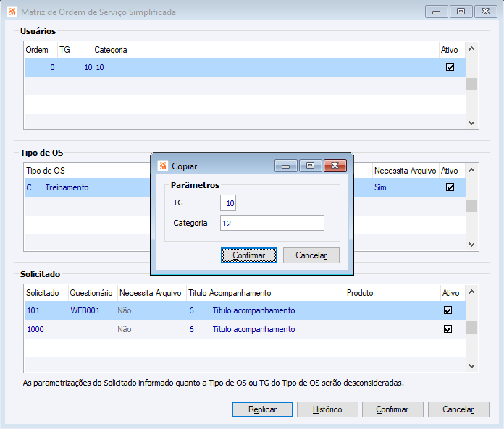The height and width of the screenshot is (429, 504).
Task: Click the Necessita Arquivo header in Solicitado grid
Action: coord(152,293)
